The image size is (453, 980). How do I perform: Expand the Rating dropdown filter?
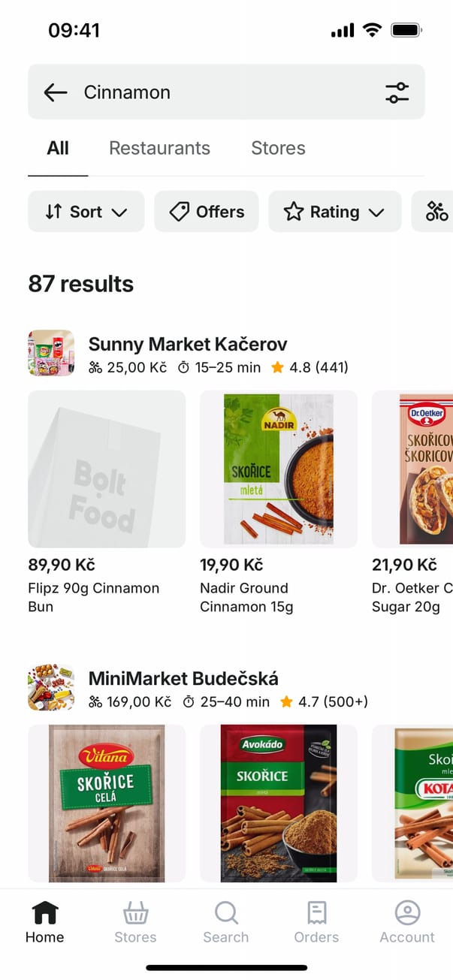click(334, 212)
